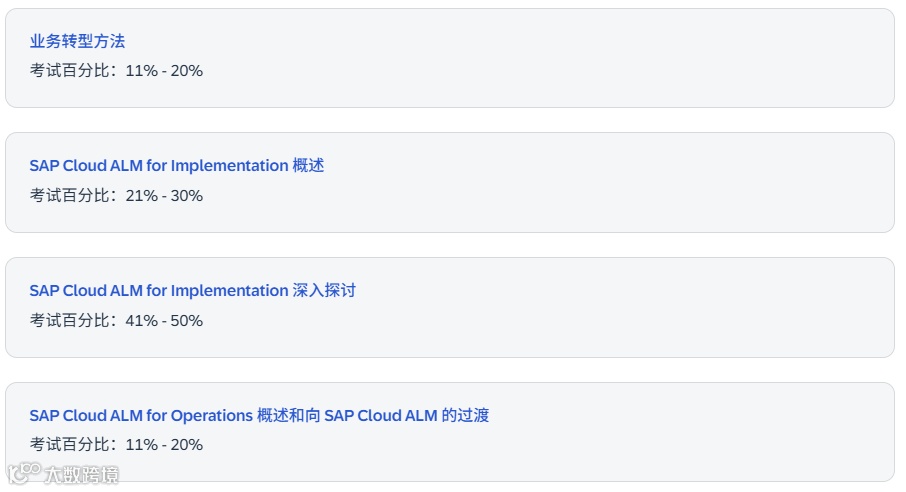Select 考试百分比 11% - 20% under 业务转型方法
This screenshot has height=492, width=906.
pos(116,71)
